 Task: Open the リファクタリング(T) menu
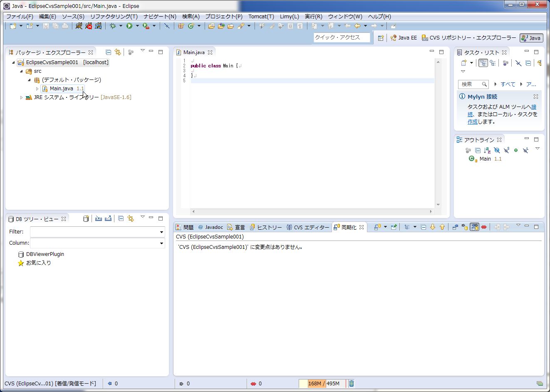[114, 17]
